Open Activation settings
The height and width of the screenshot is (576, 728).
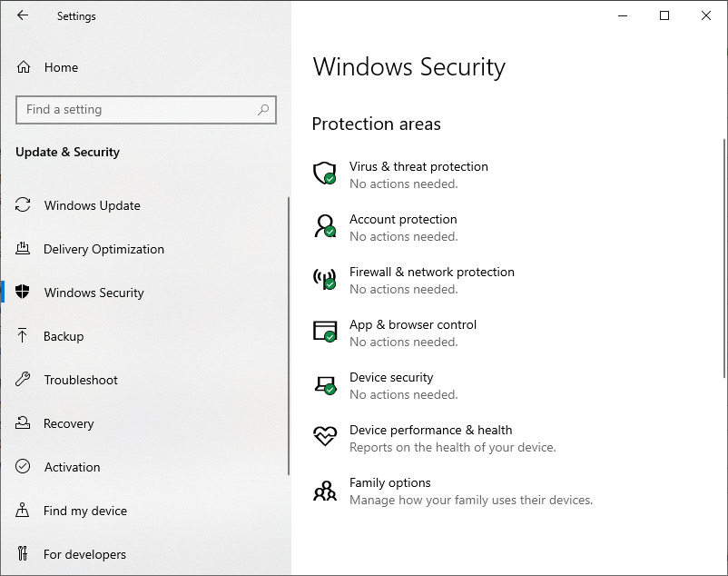(x=72, y=467)
